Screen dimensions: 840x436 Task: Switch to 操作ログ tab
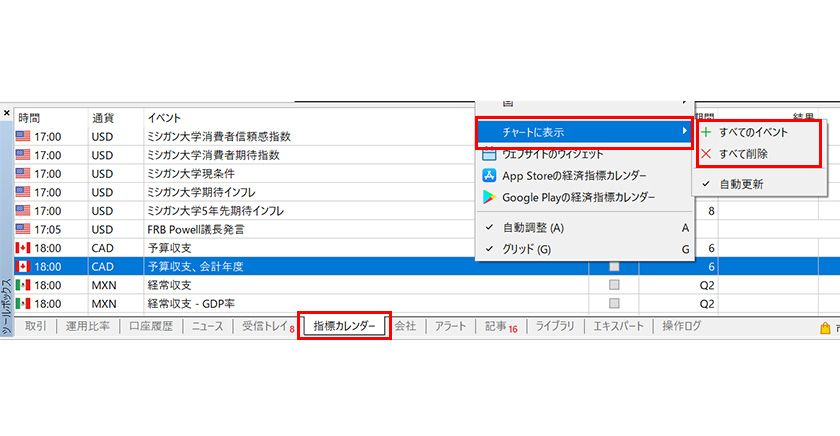(x=681, y=326)
